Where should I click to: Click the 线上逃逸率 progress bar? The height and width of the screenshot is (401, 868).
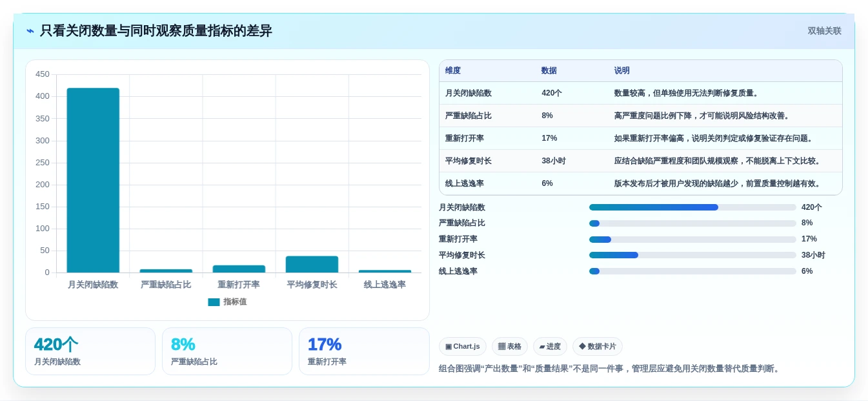tap(692, 271)
